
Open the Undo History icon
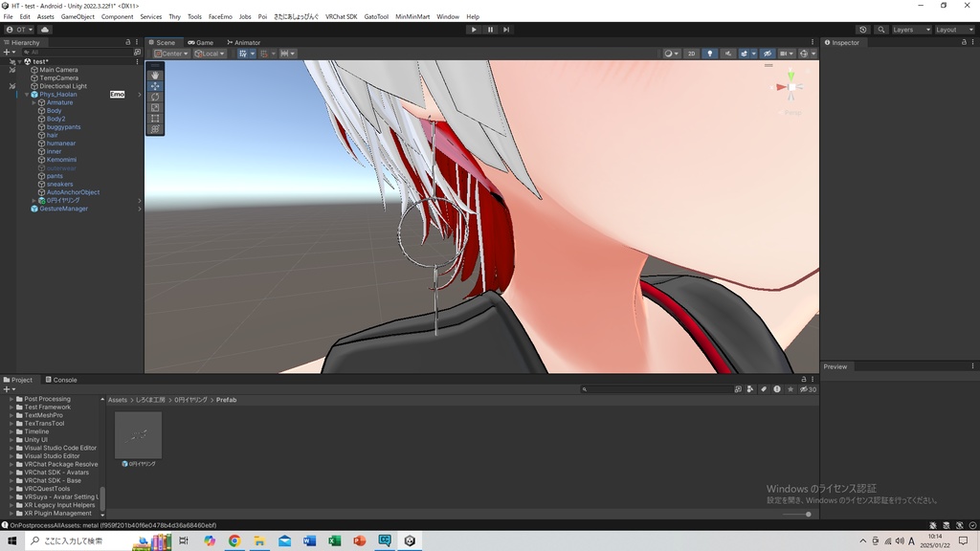[x=863, y=30]
